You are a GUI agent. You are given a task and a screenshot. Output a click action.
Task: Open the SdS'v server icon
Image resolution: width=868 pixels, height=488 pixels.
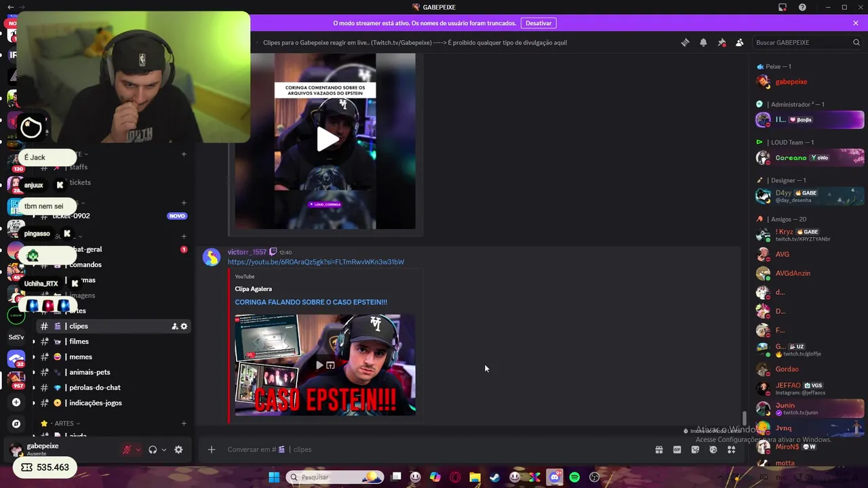click(16, 337)
